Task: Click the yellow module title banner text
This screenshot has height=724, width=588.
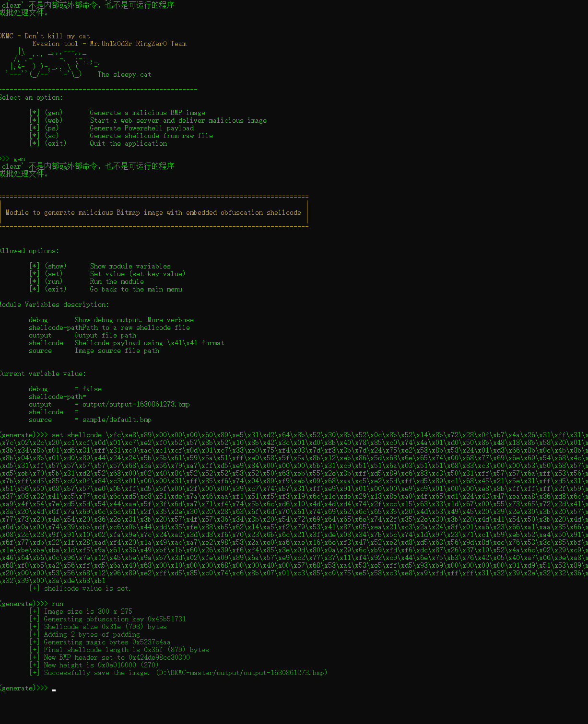Action: point(153,212)
